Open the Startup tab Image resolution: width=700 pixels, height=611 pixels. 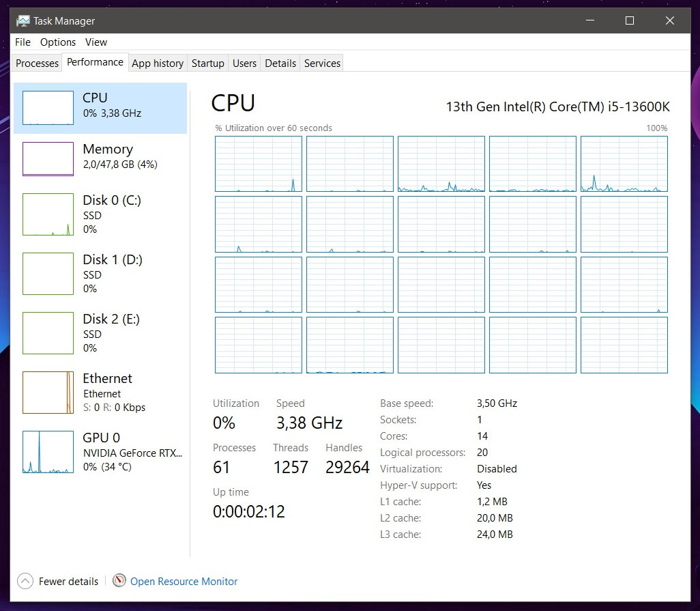pyautogui.click(x=207, y=63)
